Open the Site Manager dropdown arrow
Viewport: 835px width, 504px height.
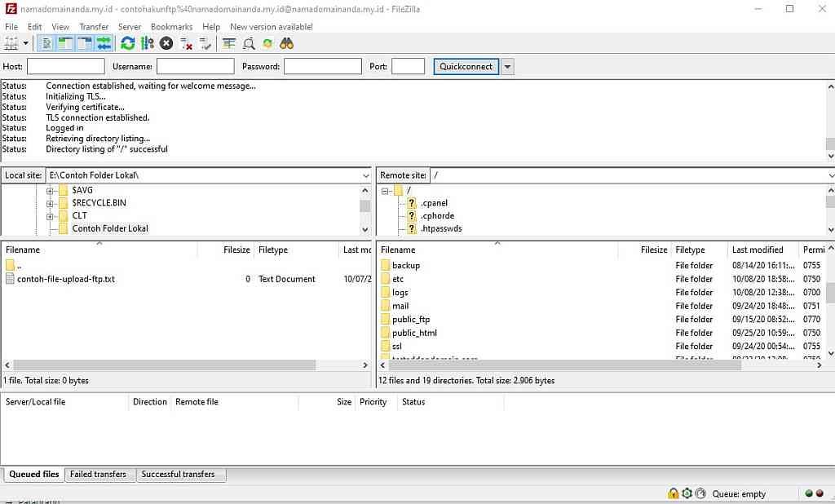[x=25, y=44]
